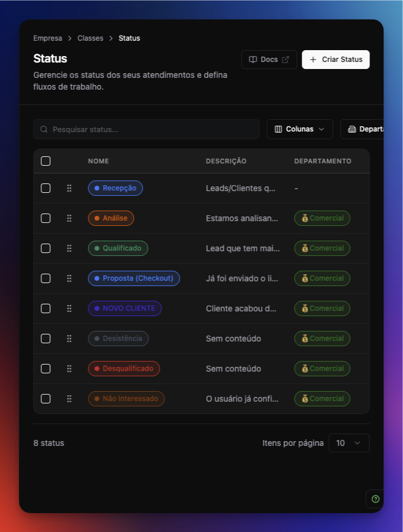Click the drag handle for Não Interessado row
Viewport: 403px width, 532px height.
pyautogui.click(x=69, y=399)
